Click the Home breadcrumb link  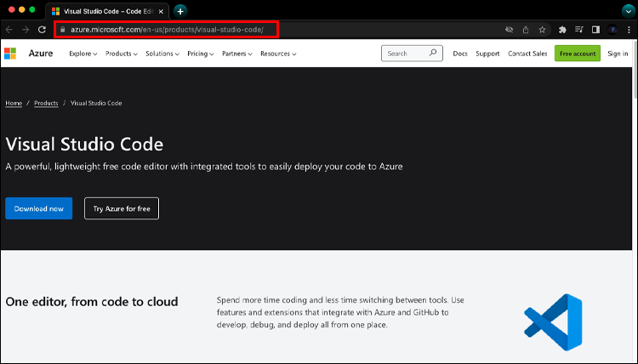(14, 103)
